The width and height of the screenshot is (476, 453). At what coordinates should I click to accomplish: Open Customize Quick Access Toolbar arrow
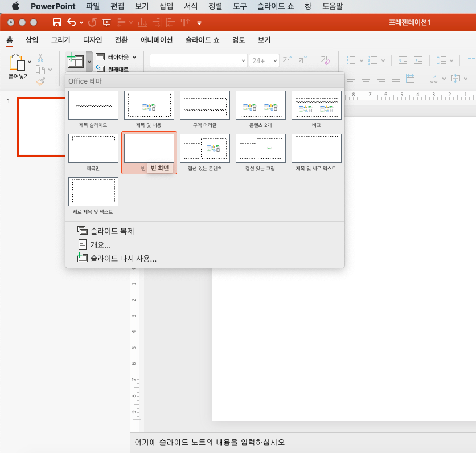click(199, 22)
